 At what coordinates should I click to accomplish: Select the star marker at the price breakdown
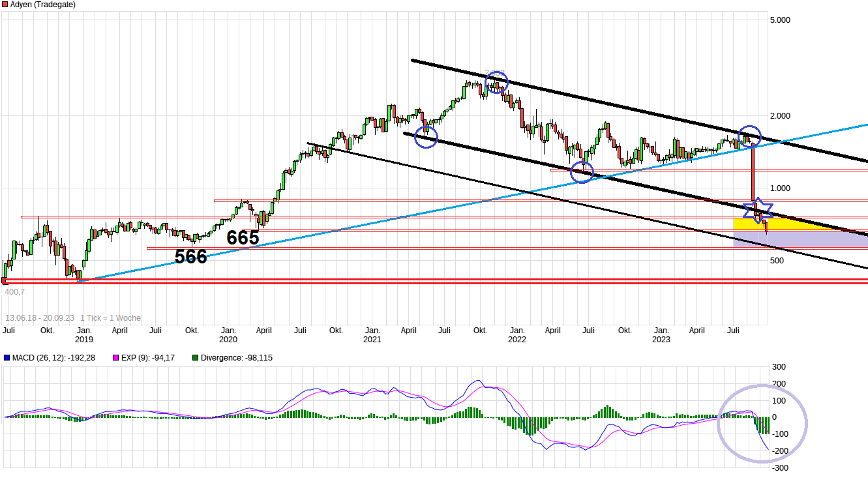pyautogui.click(x=760, y=212)
